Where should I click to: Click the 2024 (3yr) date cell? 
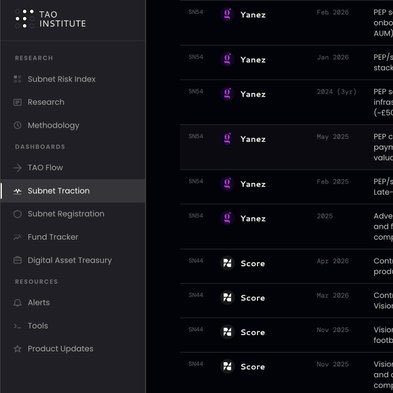(337, 92)
